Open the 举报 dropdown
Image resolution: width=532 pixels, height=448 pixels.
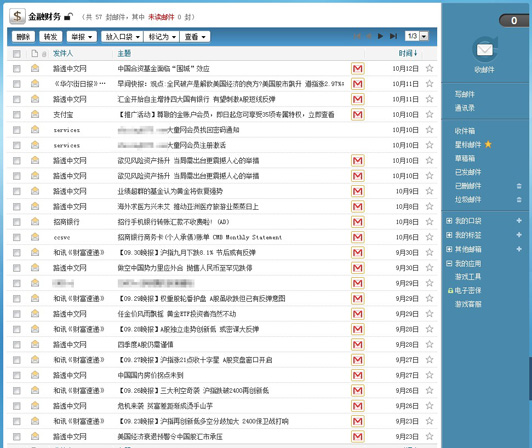coord(82,37)
